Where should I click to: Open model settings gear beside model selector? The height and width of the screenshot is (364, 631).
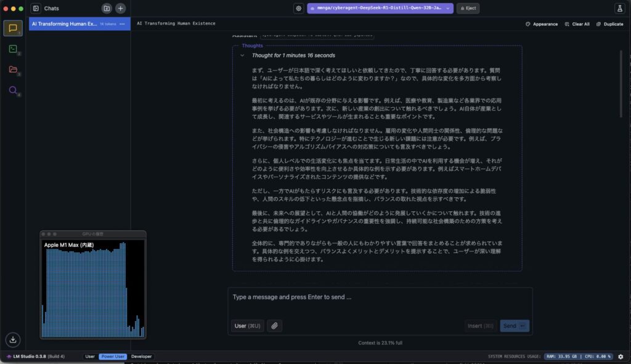coord(298,9)
